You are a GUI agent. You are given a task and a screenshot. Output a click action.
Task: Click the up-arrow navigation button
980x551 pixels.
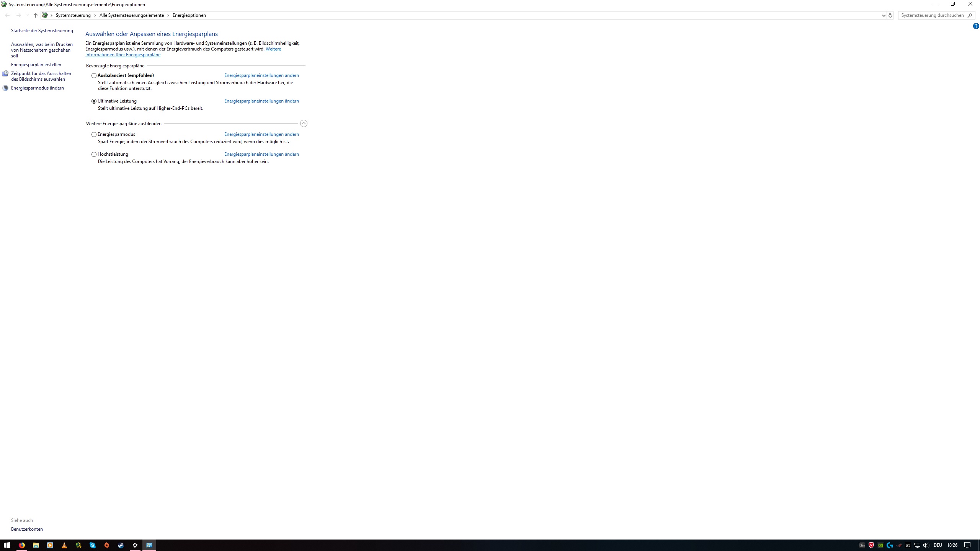[x=35, y=15]
